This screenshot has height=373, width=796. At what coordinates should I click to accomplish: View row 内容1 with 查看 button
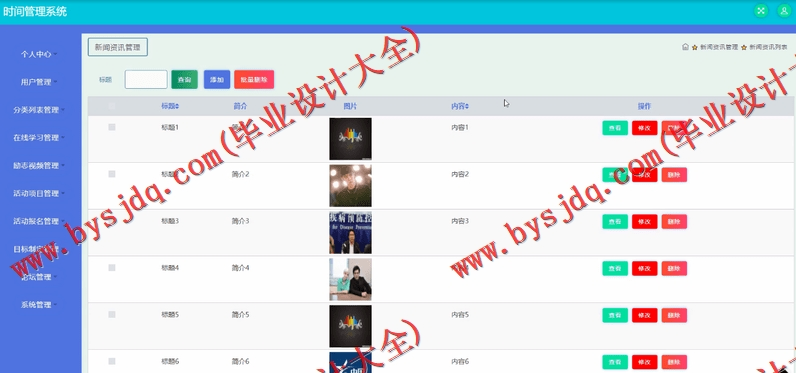click(615, 128)
